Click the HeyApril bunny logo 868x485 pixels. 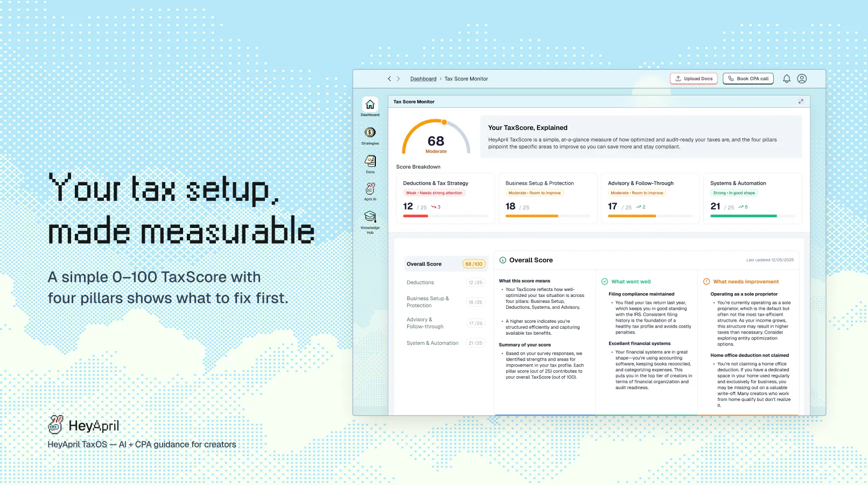pyautogui.click(x=55, y=425)
